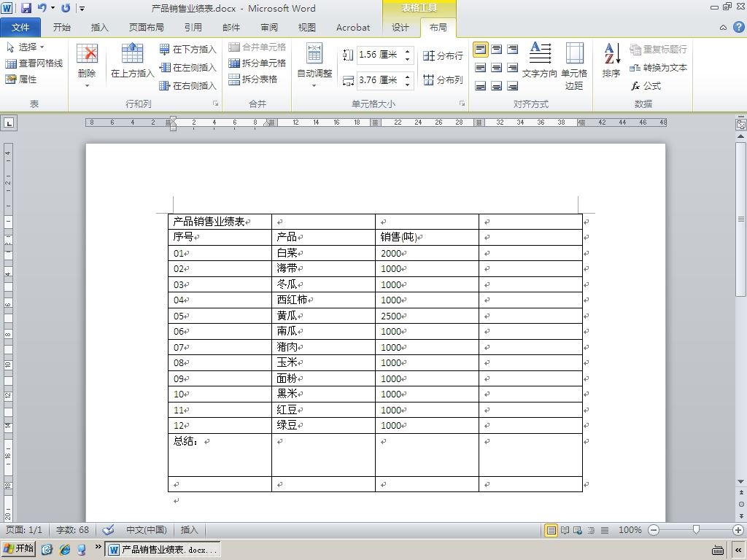This screenshot has width=747, height=560.
Task: Open Rows and Columns dialog launcher
Action: pos(215,104)
